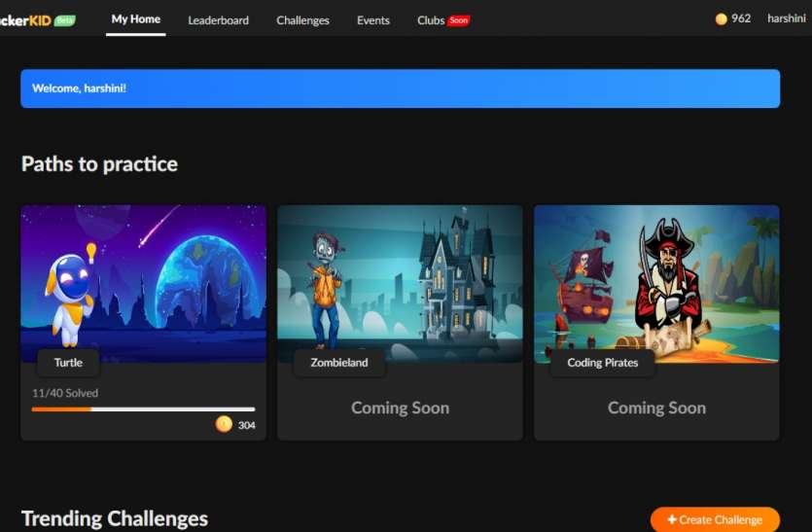812x532 pixels.
Task: Click the 962 coin balance
Action: [741, 18]
